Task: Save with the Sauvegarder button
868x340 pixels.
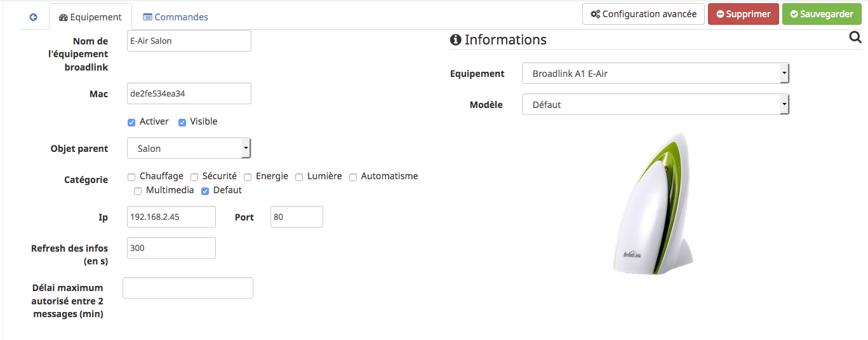Action: [x=822, y=14]
